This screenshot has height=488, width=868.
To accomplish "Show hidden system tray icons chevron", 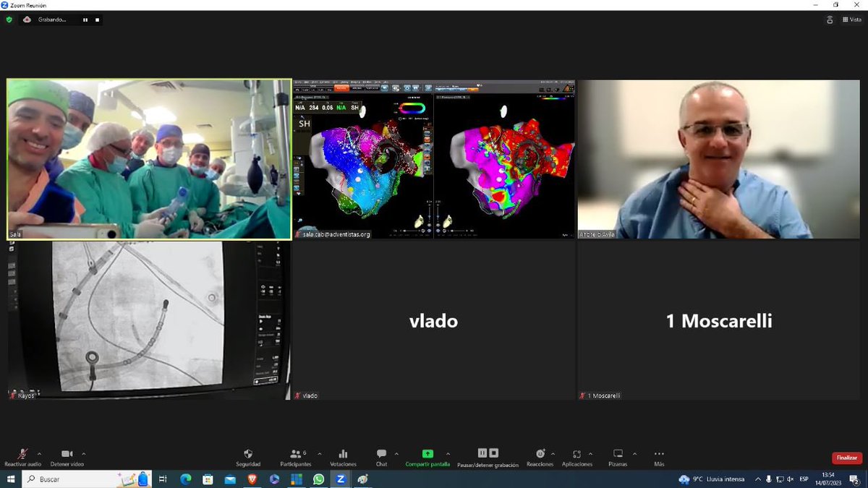I will [x=758, y=479].
